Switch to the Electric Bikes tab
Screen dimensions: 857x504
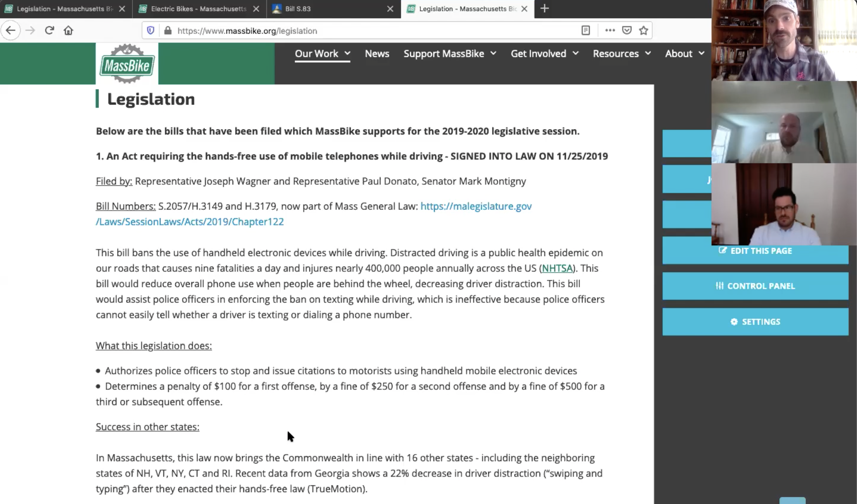pos(198,9)
